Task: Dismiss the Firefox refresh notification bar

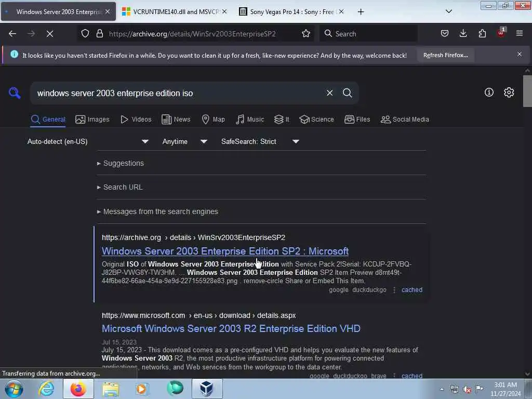Action: pos(520,54)
